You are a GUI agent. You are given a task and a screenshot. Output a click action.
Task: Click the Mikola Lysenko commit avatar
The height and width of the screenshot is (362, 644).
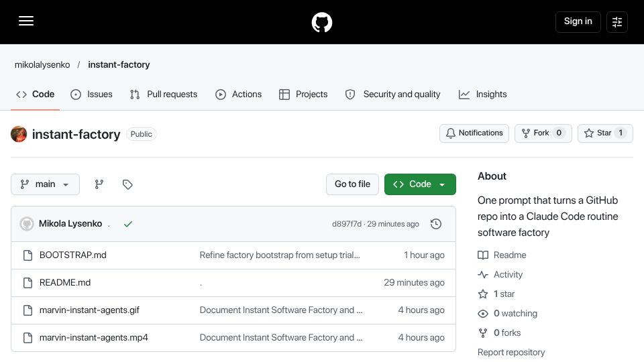27,224
